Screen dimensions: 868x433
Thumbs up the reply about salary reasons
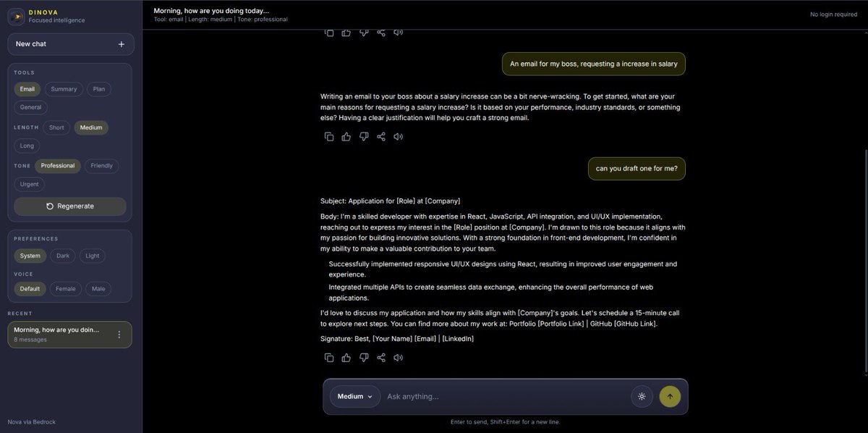tap(346, 136)
